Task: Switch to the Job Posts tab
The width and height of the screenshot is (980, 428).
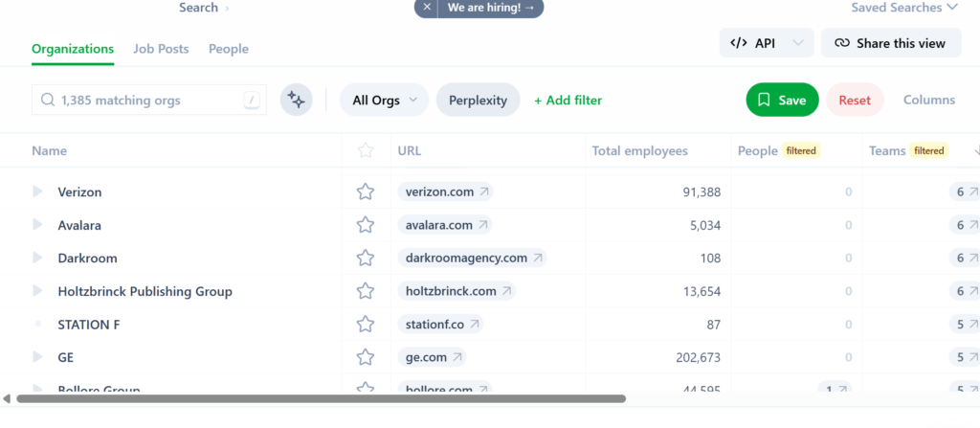Action: pyautogui.click(x=161, y=49)
